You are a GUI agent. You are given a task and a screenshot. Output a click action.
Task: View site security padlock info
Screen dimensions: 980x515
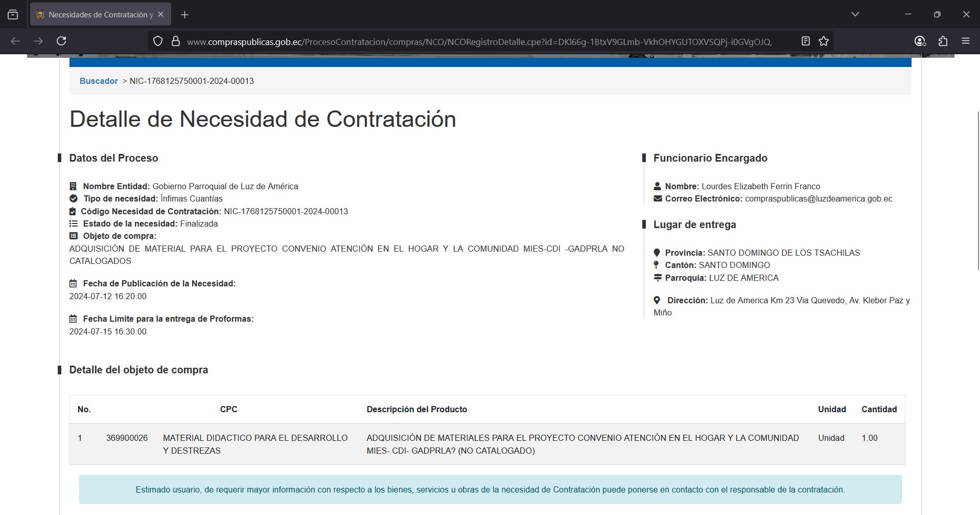point(176,41)
